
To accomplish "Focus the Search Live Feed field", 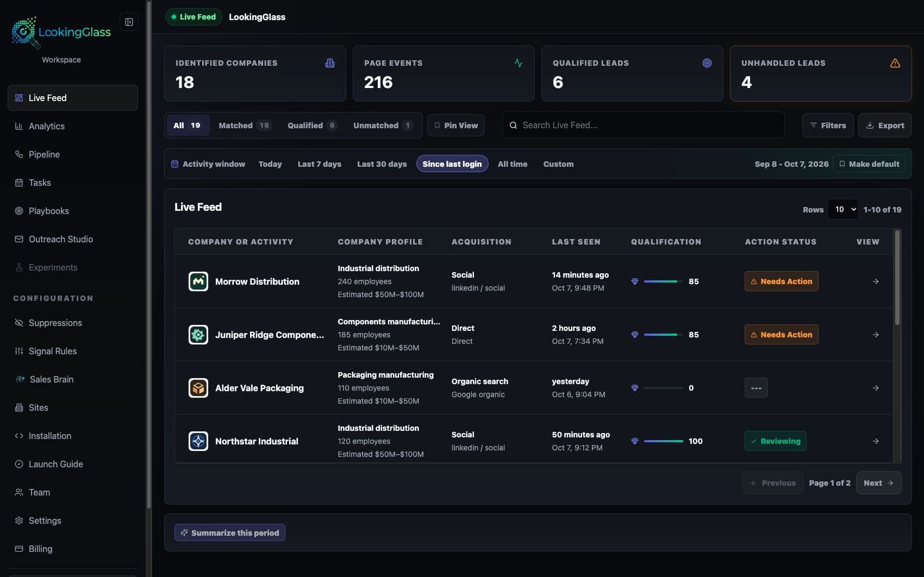I will (x=643, y=126).
